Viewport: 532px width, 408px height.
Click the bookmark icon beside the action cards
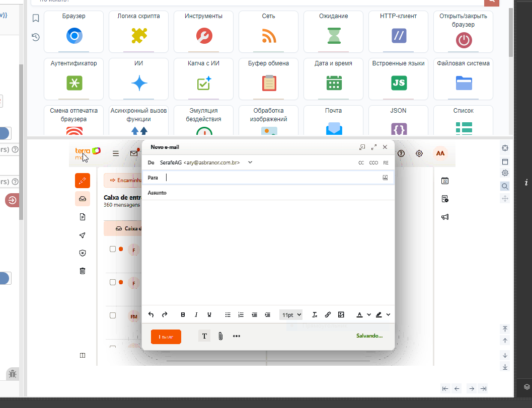point(36,18)
